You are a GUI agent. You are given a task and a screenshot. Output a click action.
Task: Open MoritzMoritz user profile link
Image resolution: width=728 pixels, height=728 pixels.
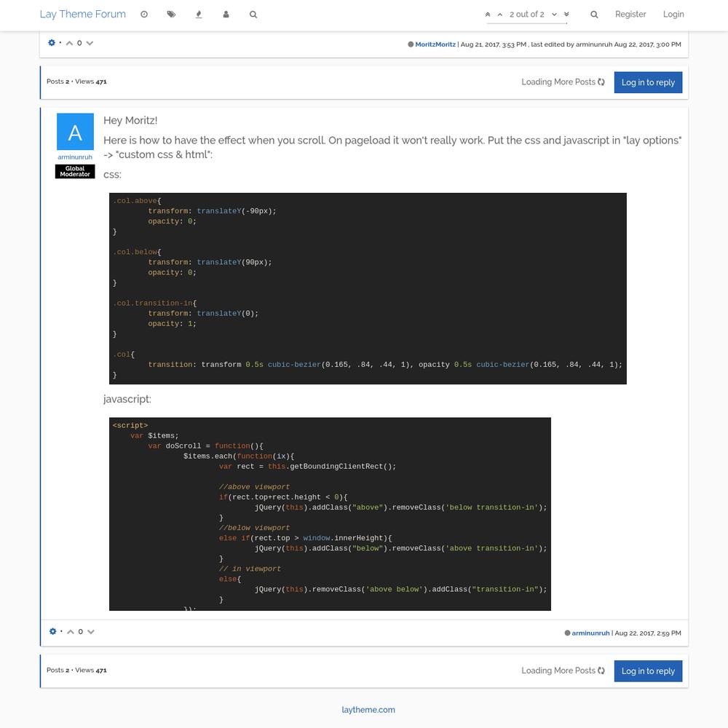click(x=435, y=44)
